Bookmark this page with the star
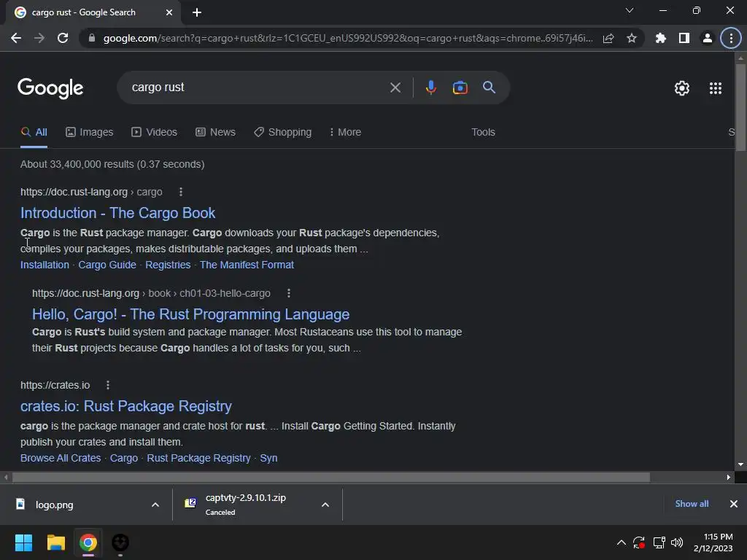 coord(632,38)
